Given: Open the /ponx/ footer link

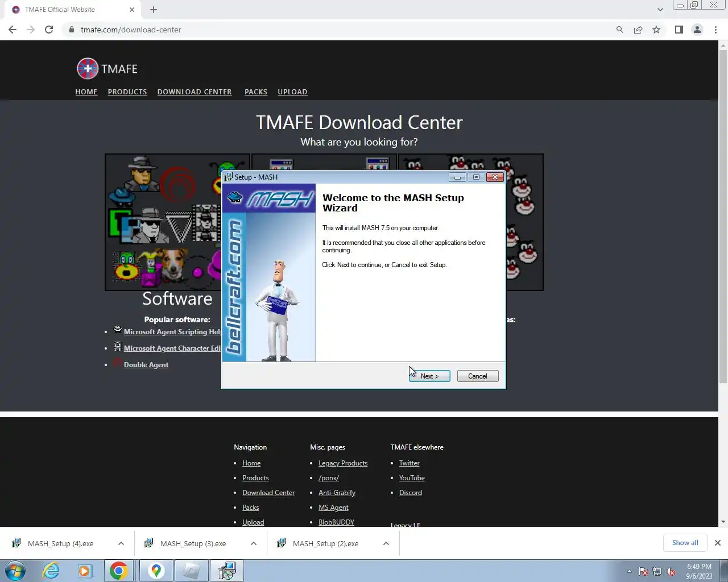Looking at the screenshot, I should pyautogui.click(x=329, y=478).
